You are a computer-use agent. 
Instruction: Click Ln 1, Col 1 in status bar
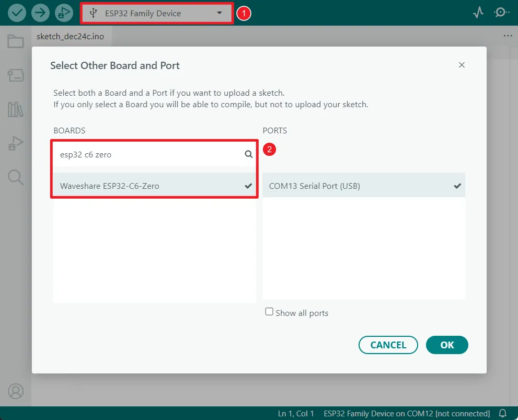296,413
